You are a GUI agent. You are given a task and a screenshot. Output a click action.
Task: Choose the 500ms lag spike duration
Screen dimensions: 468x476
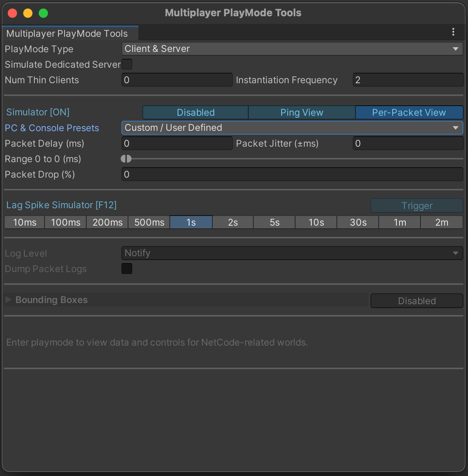pos(149,222)
